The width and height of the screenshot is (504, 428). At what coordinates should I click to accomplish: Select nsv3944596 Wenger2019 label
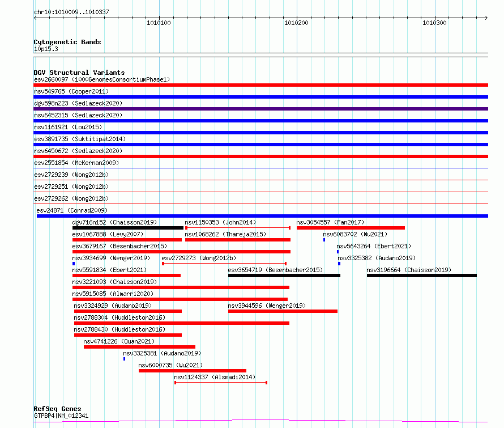(267, 306)
